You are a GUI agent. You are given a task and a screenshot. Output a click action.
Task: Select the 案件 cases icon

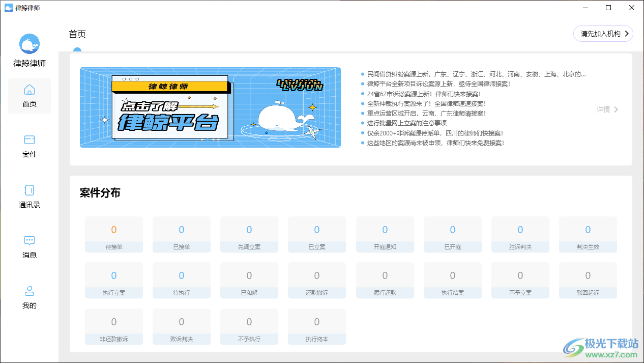click(29, 146)
